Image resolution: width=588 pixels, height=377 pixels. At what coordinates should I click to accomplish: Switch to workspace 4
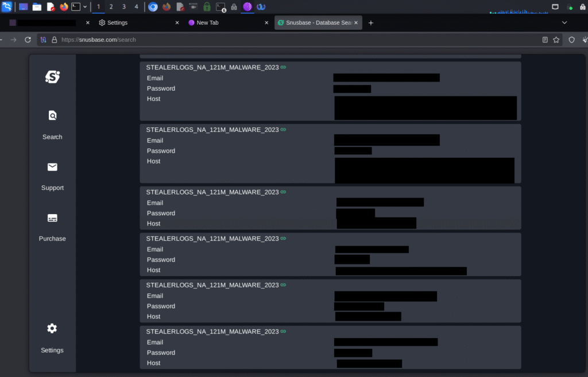(137, 7)
